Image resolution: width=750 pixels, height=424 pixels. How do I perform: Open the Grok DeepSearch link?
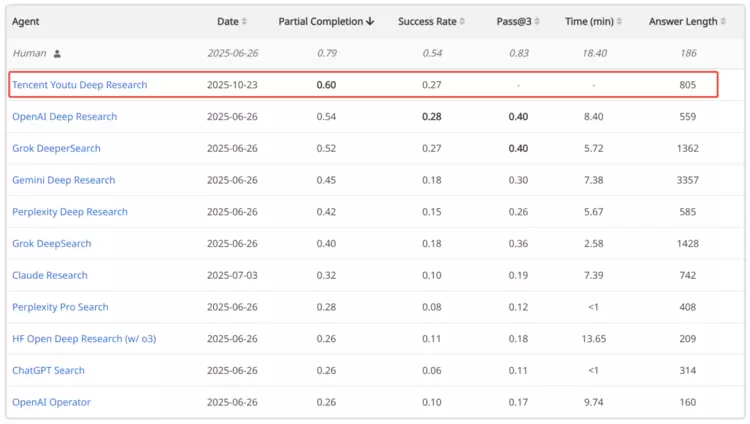click(51, 244)
